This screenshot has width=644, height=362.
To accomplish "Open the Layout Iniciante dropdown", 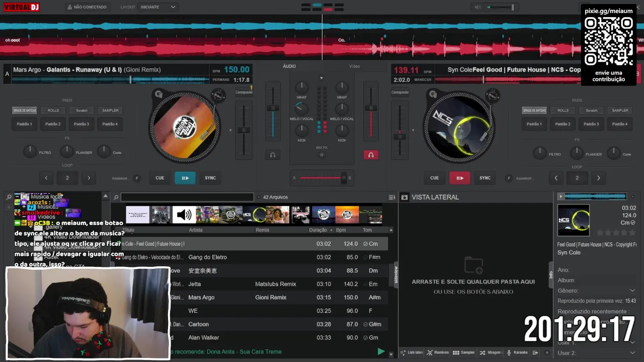I will pyautogui.click(x=158, y=7).
